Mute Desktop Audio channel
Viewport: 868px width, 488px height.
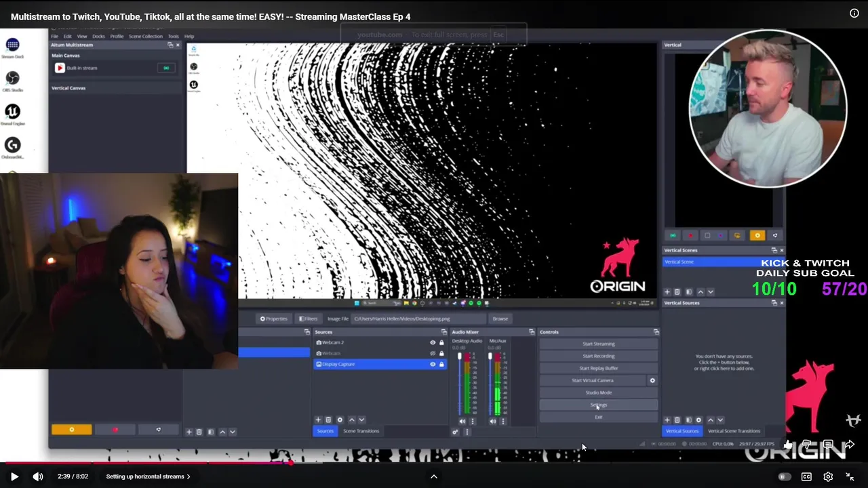point(462,421)
